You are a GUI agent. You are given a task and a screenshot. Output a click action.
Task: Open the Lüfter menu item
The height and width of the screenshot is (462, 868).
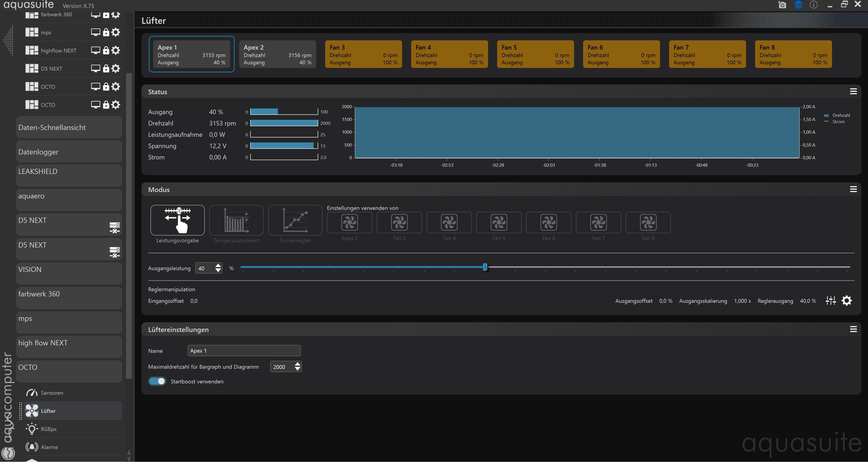73,411
